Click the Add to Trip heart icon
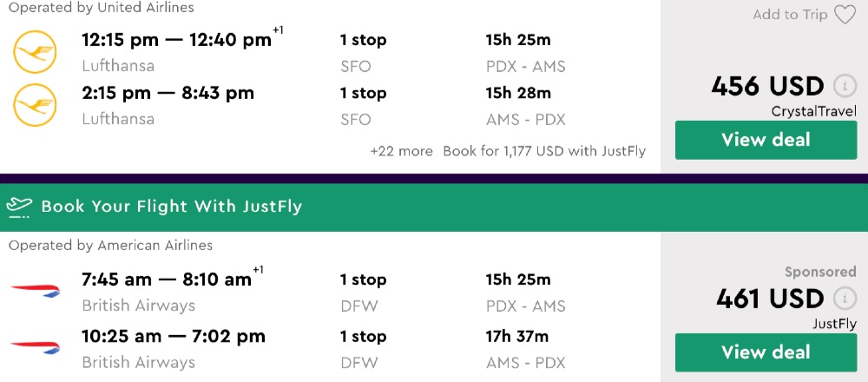This screenshot has width=868, height=382. [x=844, y=15]
